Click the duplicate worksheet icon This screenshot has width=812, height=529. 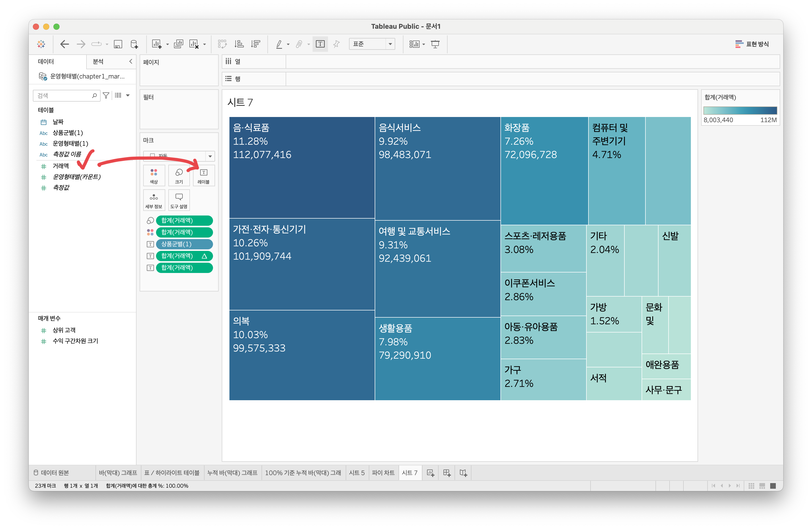(x=178, y=44)
